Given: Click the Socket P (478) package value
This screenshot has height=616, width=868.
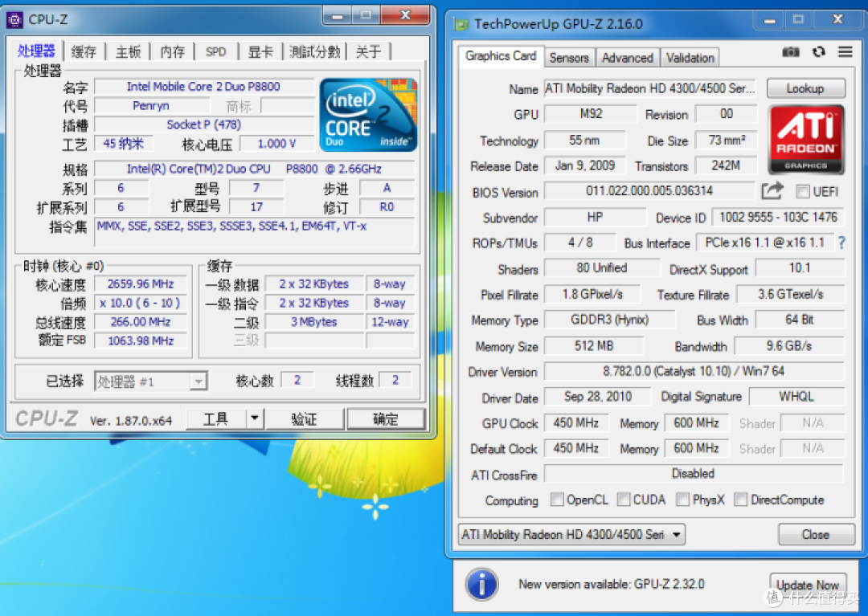Looking at the screenshot, I should click(x=204, y=124).
